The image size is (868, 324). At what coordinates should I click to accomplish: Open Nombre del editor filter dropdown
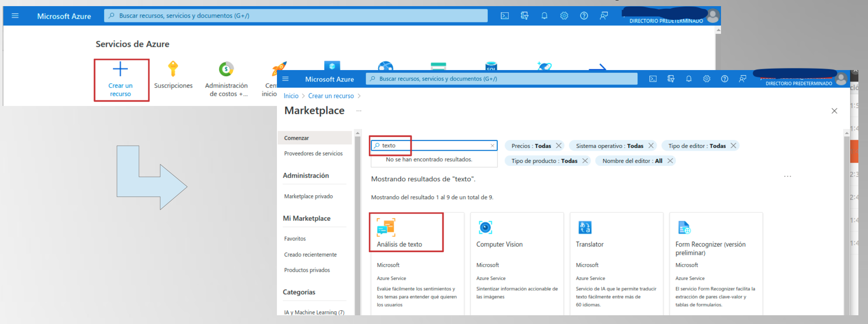(632, 161)
